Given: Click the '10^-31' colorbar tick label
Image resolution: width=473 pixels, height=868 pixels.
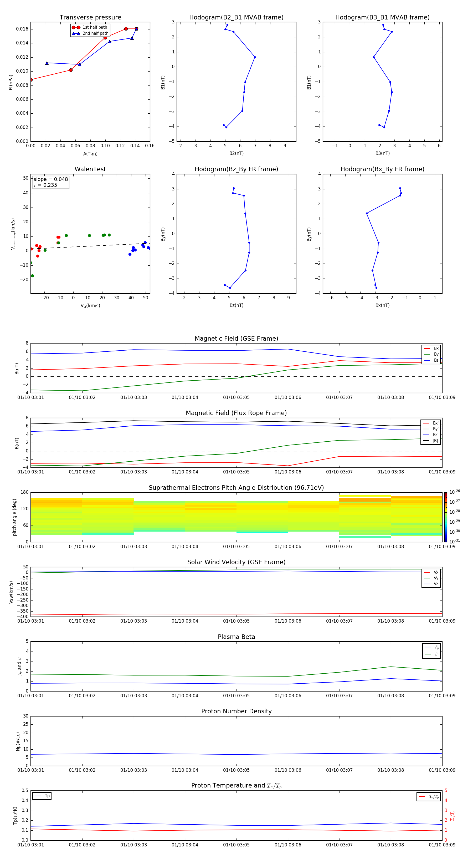Looking at the screenshot, I should coord(455,542).
